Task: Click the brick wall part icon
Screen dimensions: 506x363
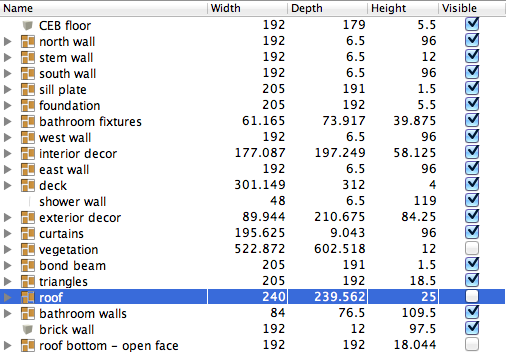Action: [28, 330]
